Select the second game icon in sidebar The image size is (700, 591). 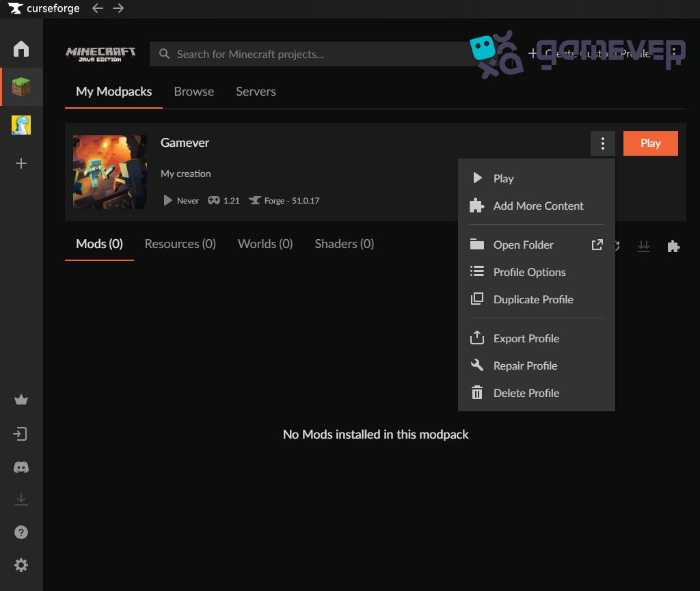click(21, 125)
